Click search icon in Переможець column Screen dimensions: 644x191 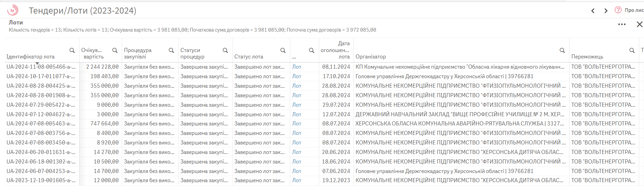coord(632,50)
